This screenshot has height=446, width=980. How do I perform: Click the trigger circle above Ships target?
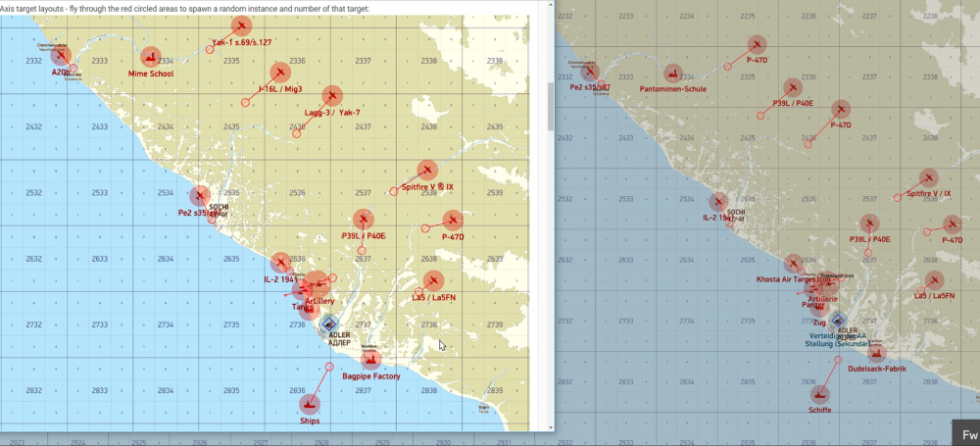coord(329,367)
